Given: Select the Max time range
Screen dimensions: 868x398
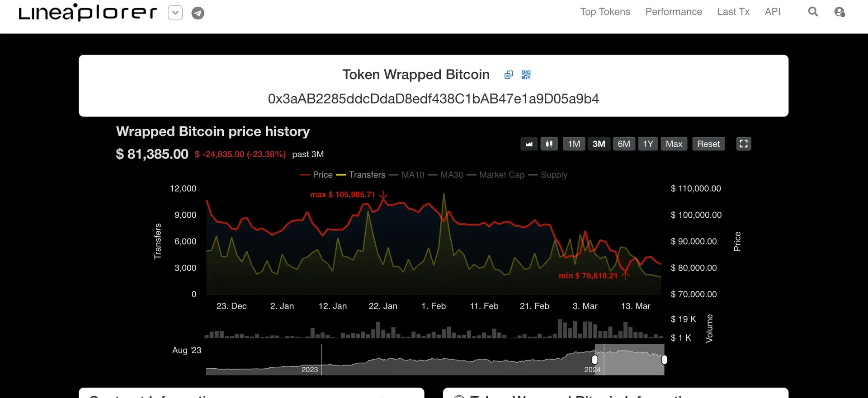Looking at the screenshot, I should point(674,144).
